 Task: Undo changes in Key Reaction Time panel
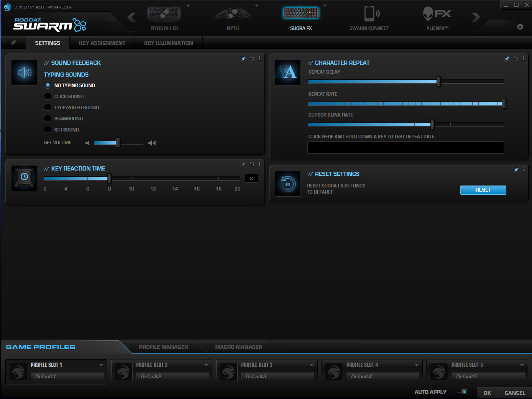coord(252,164)
